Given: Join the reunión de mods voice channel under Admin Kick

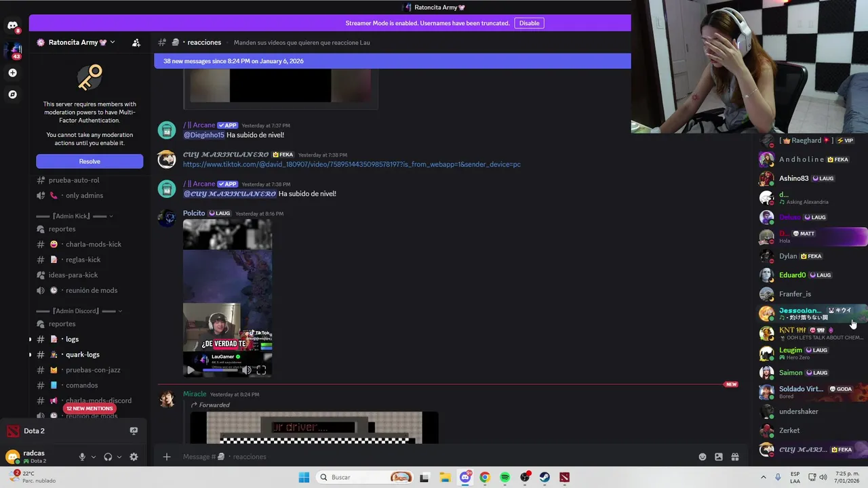Looking at the screenshot, I should [x=90, y=290].
